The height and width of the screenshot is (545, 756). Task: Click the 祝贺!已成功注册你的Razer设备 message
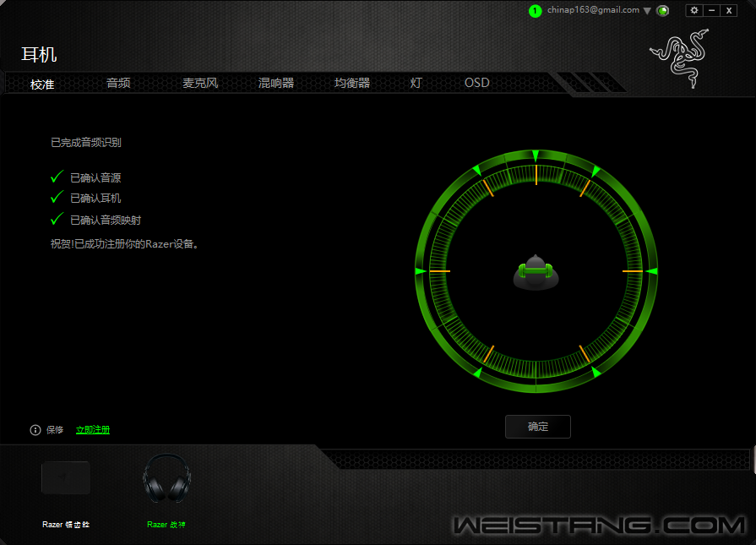click(x=124, y=244)
